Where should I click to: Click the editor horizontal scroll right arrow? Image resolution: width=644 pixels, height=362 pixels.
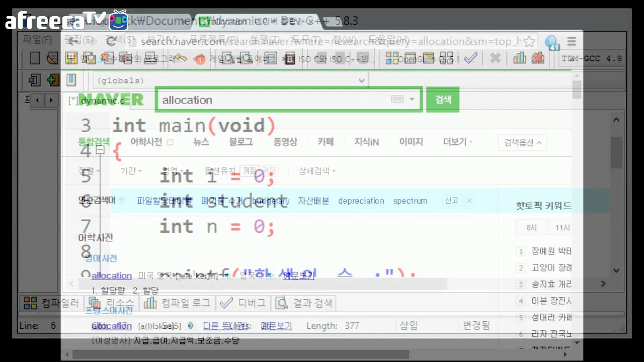pos(604,284)
